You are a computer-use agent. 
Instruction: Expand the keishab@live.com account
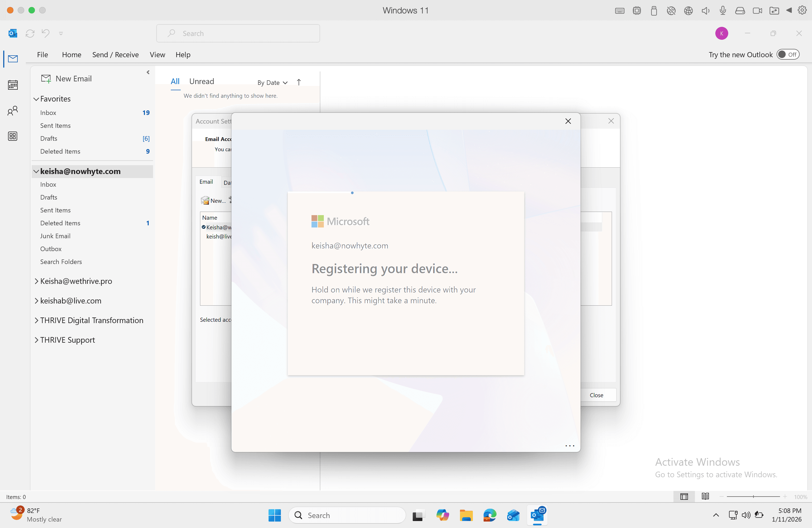click(x=36, y=301)
